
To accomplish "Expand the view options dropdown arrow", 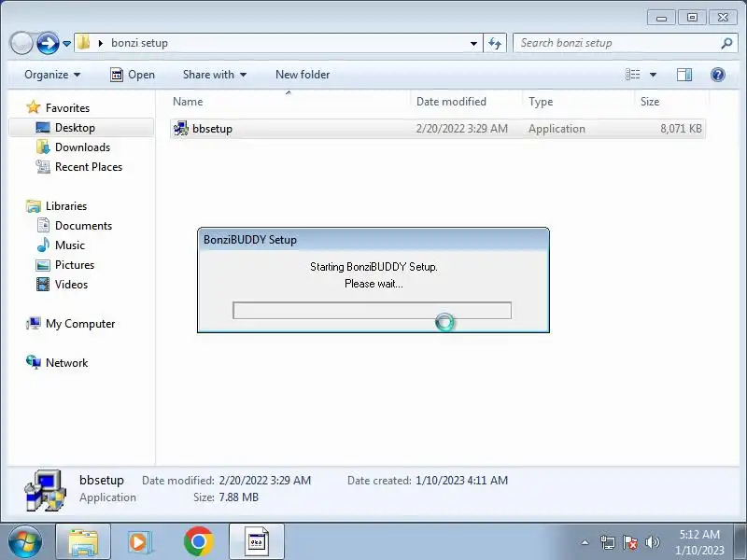I will coord(653,75).
